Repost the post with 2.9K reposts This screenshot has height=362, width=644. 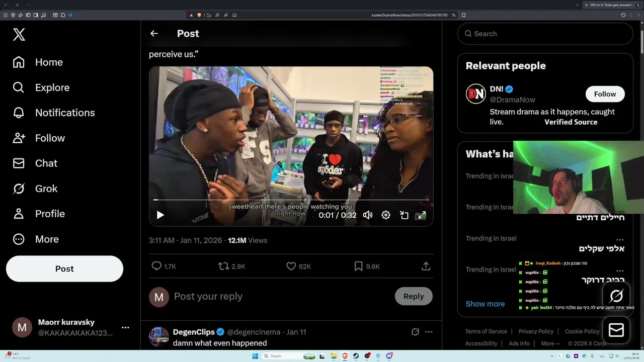tap(232, 266)
